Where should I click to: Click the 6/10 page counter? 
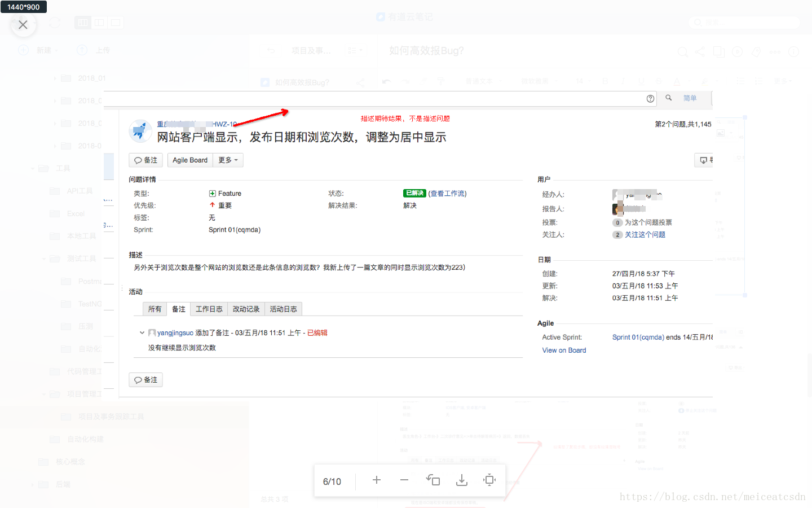point(332,481)
